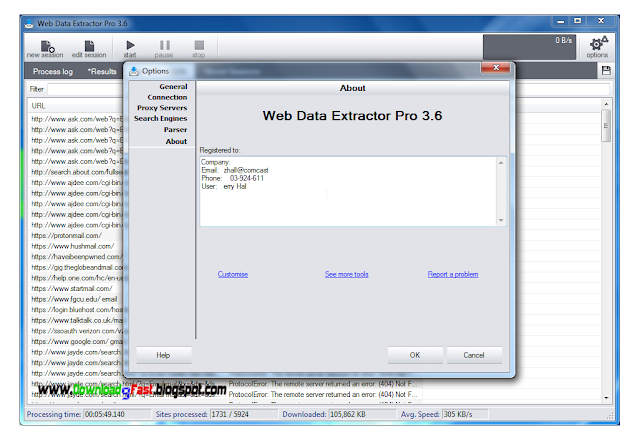The image size is (640, 440).
Task: Click the Phone line in registration box
Action: pyautogui.click(x=233, y=178)
